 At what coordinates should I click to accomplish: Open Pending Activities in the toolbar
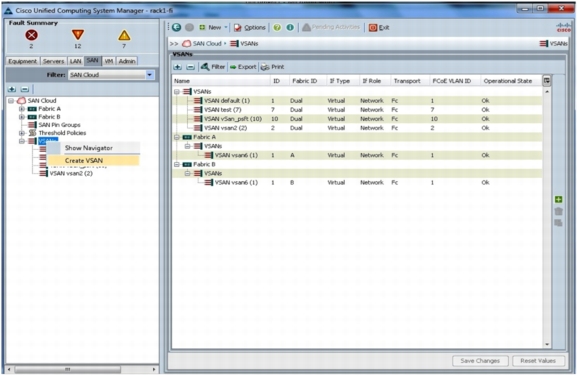[x=331, y=27]
